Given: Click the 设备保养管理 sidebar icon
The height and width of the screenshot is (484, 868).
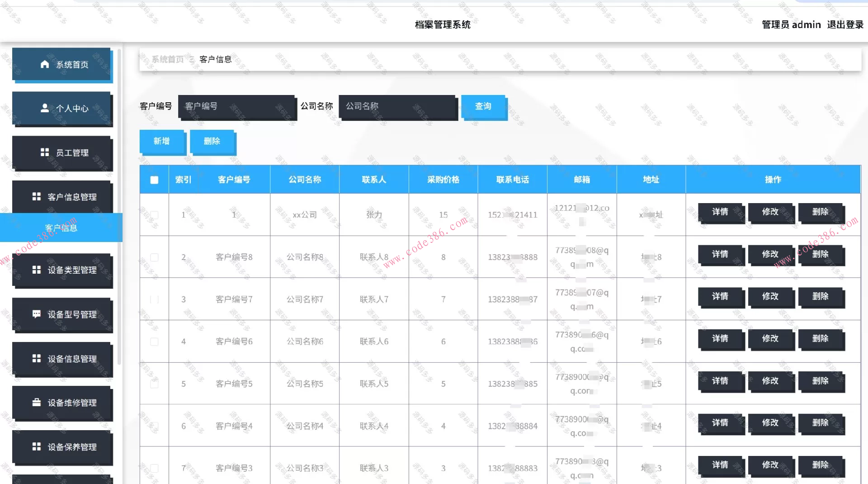Looking at the screenshot, I should 36,446.
